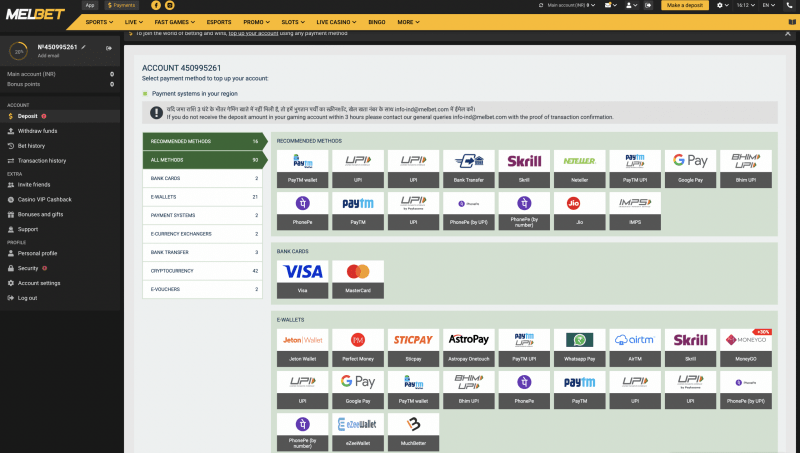This screenshot has width=800, height=453.
Task: Pick MasterCard under Bank Cards
Action: (357, 276)
